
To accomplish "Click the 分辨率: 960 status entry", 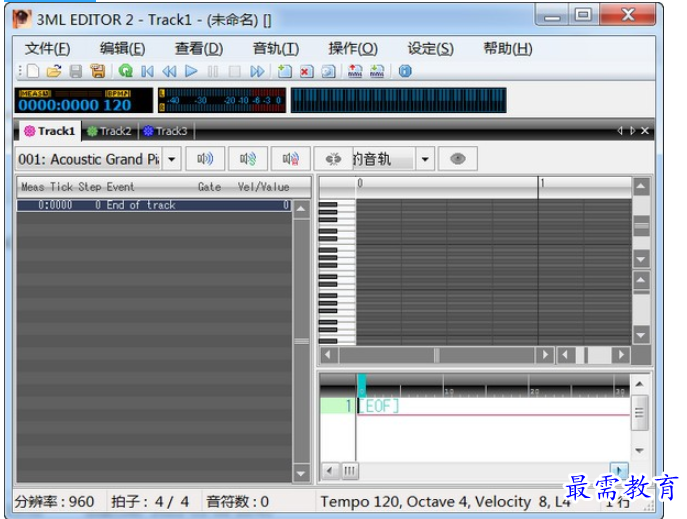I will click(54, 501).
